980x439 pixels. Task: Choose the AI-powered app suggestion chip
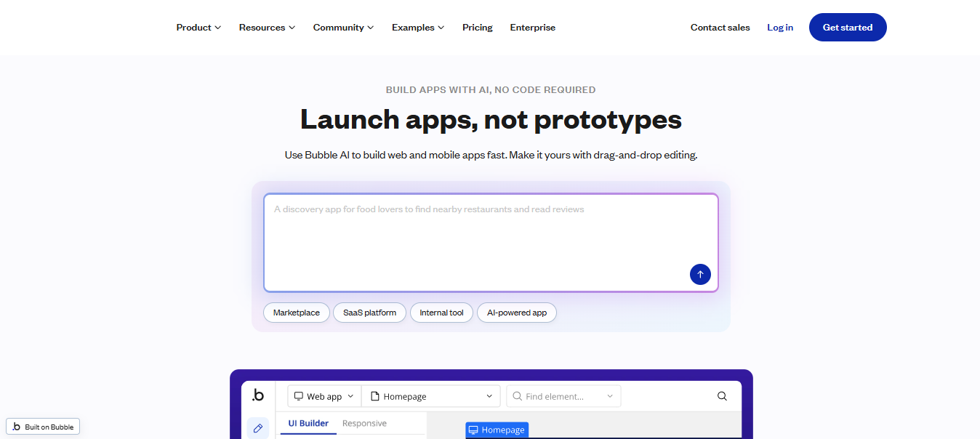(517, 313)
